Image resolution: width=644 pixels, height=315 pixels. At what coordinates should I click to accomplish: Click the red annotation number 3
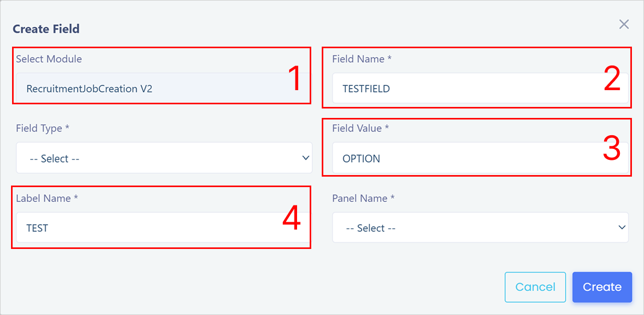[x=612, y=149]
